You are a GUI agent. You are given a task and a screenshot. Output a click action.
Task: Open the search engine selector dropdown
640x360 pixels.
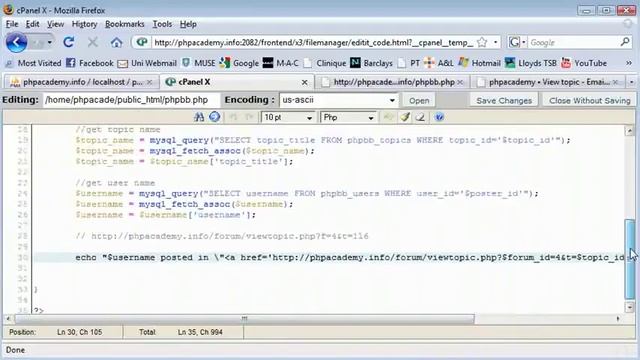(517, 42)
